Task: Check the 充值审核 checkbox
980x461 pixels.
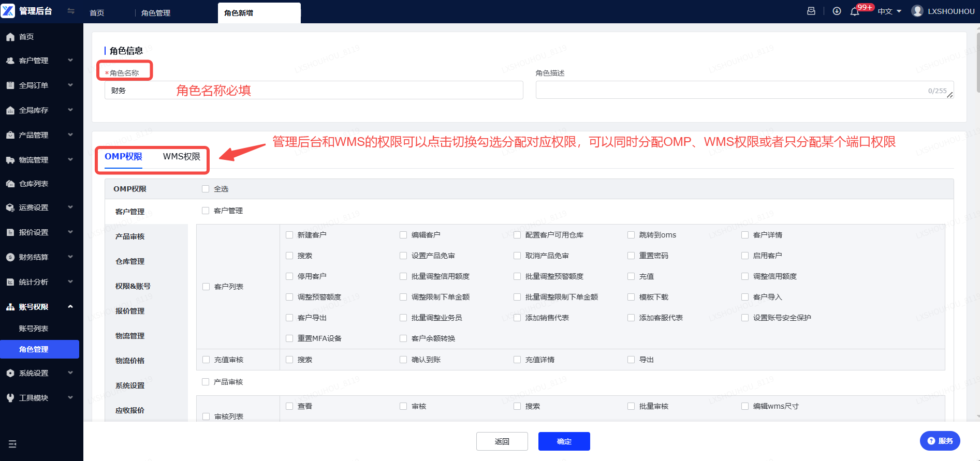Action: 206,360
